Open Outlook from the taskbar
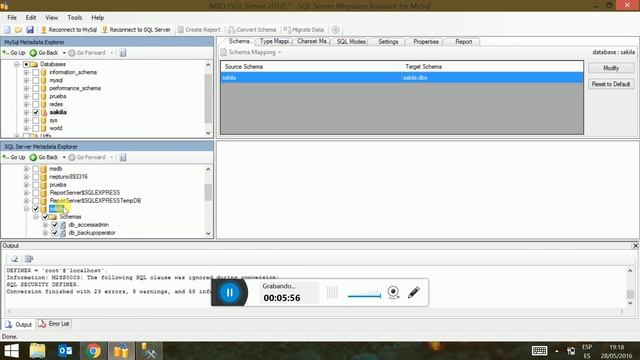The height and width of the screenshot is (360, 640). [x=65, y=351]
